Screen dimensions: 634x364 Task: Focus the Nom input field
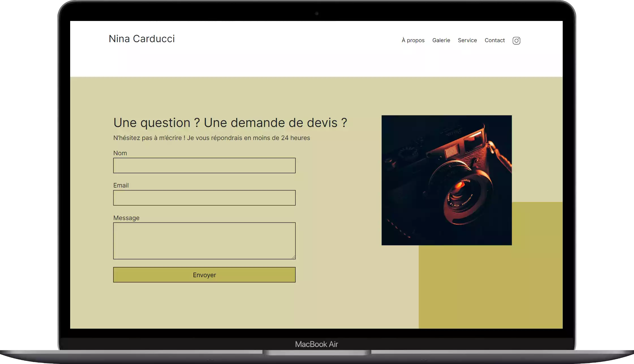tap(204, 165)
